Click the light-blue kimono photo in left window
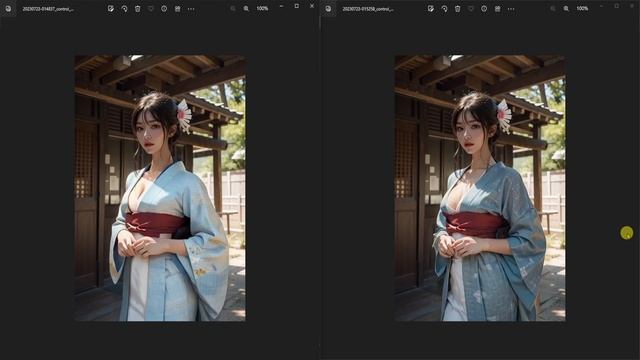The width and height of the screenshot is (640, 360). tap(160, 188)
